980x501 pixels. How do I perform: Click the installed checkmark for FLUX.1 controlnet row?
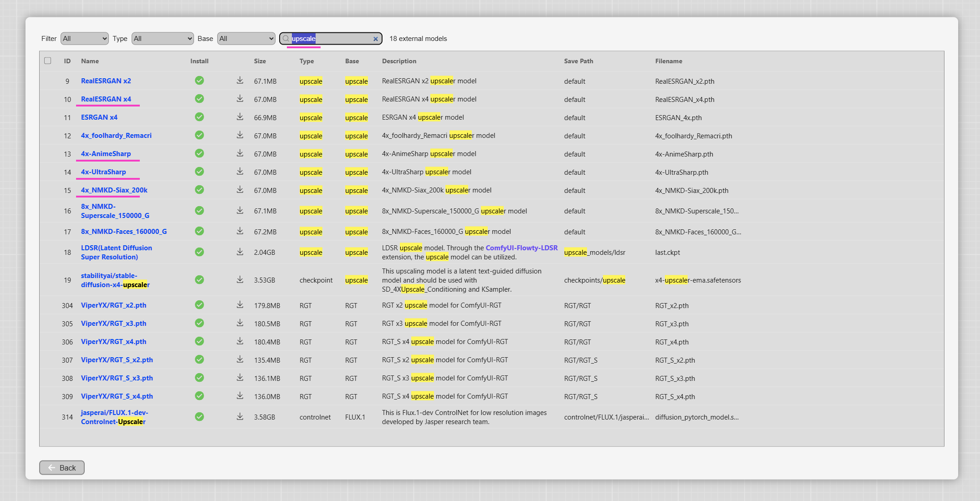point(199,417)
